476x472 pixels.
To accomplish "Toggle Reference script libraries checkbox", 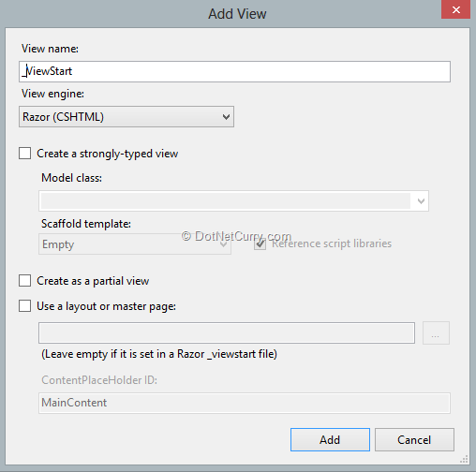I will (x=260, y=243).
